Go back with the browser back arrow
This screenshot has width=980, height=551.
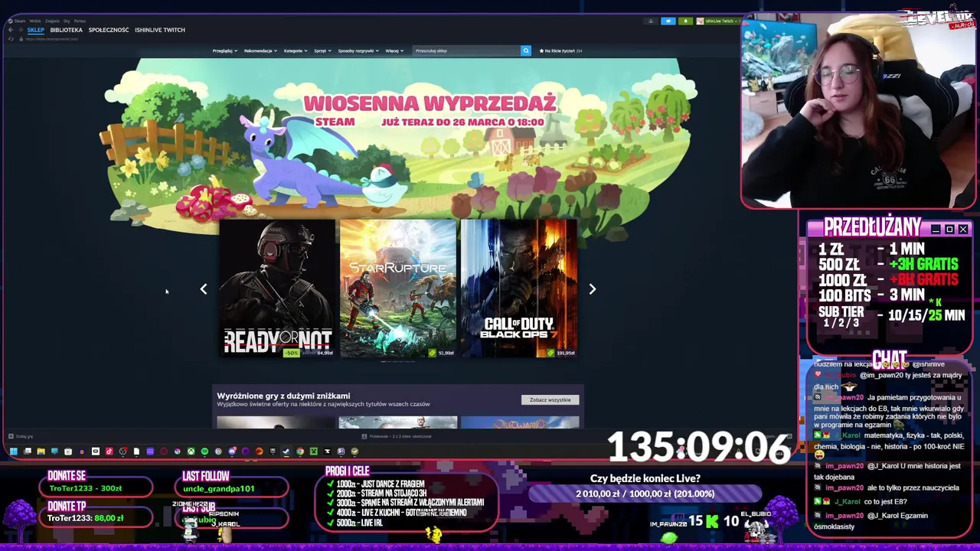pos(11,30)
